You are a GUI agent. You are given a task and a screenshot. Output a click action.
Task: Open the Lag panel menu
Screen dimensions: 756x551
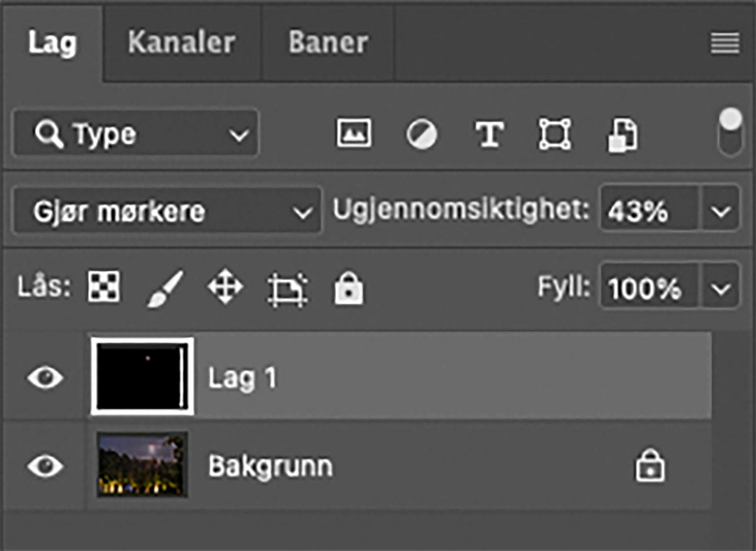click(x=725, y=43)
